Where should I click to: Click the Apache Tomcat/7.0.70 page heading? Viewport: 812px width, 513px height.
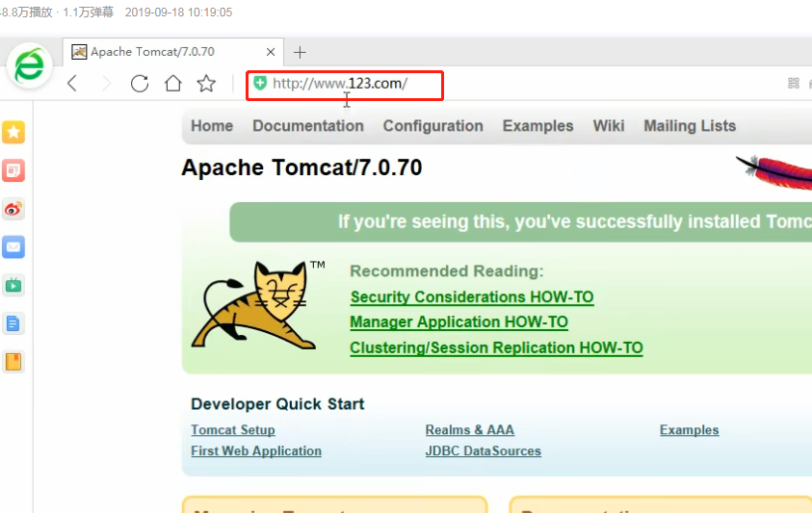301,167
